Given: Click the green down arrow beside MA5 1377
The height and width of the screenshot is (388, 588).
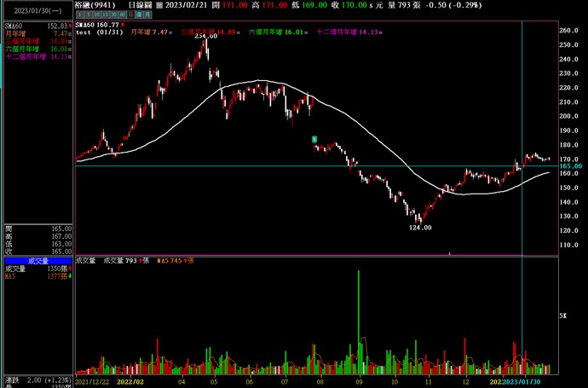Looking at the screenshot, I should 69,277.
